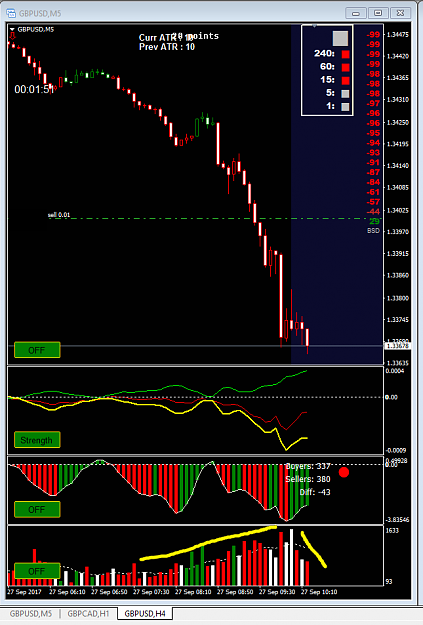Click the gray square beside 1
The height and width of the screenshot is (625, 423).
pos(345,107)
